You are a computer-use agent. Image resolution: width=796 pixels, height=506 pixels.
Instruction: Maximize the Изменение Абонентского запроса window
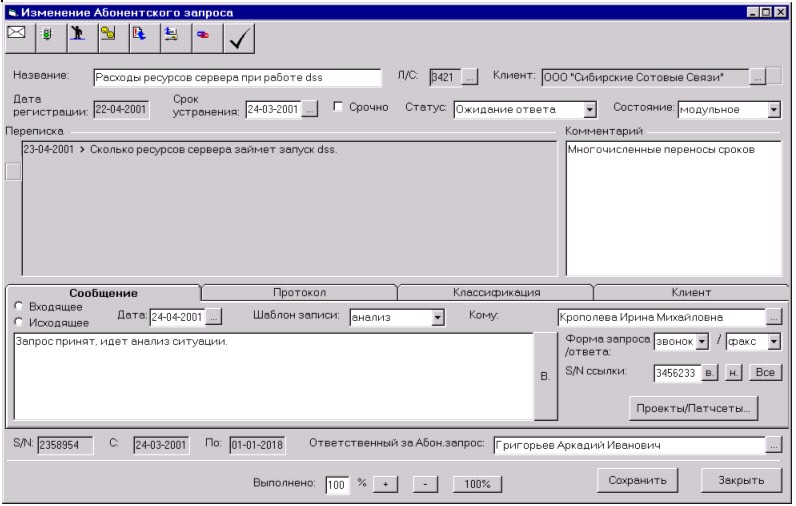pyautogui.click(x=766, y=12)
